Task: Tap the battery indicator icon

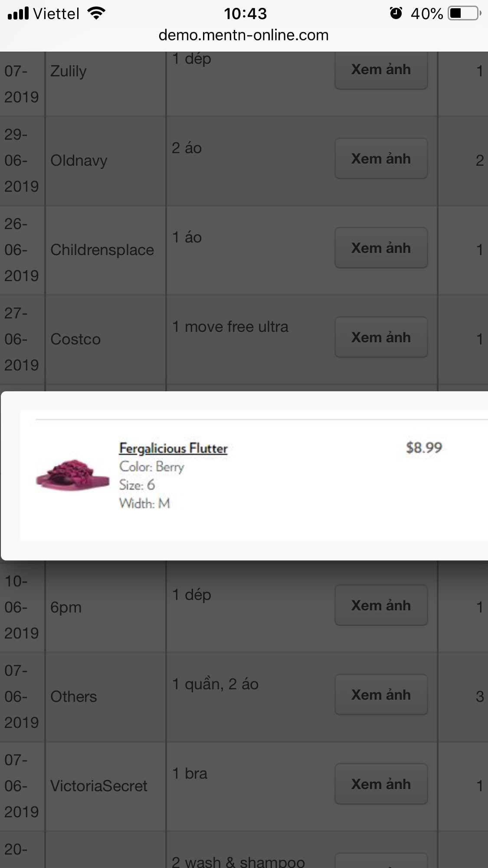Action: 464,13
